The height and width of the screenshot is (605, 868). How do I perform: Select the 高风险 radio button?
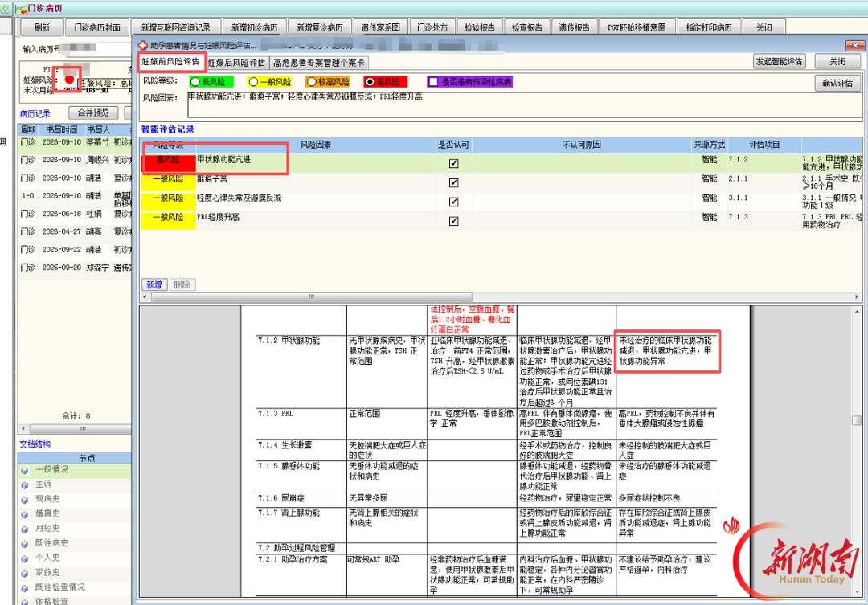click(x=369, y=82)
